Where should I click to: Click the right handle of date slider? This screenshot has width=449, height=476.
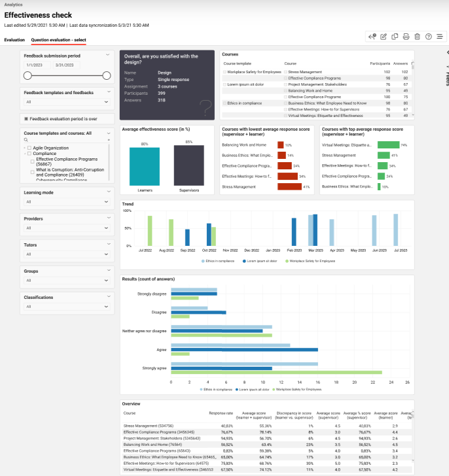[x=107, y=75]
